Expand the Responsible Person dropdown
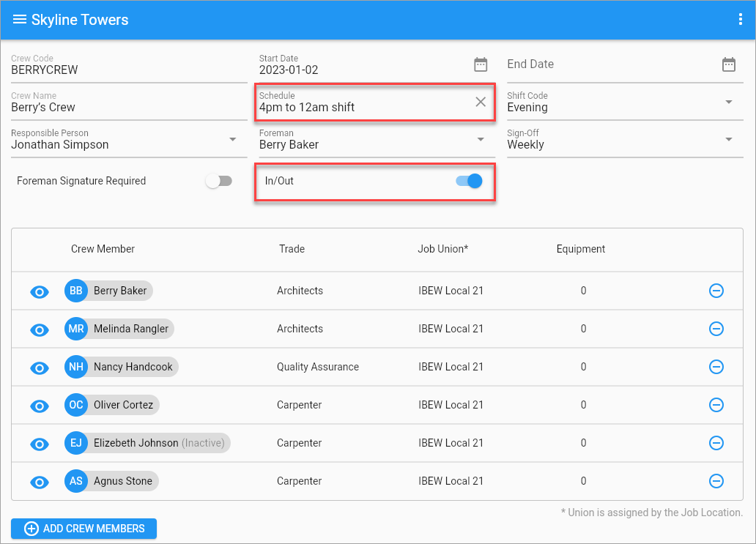Screen dimensions: 756x544 [x=232, y=139]
